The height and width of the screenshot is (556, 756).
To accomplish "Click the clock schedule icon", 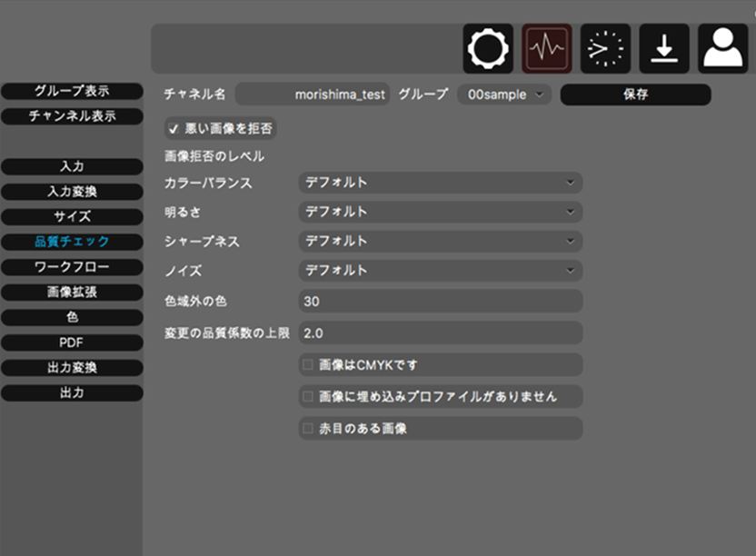I will point(605,49).
